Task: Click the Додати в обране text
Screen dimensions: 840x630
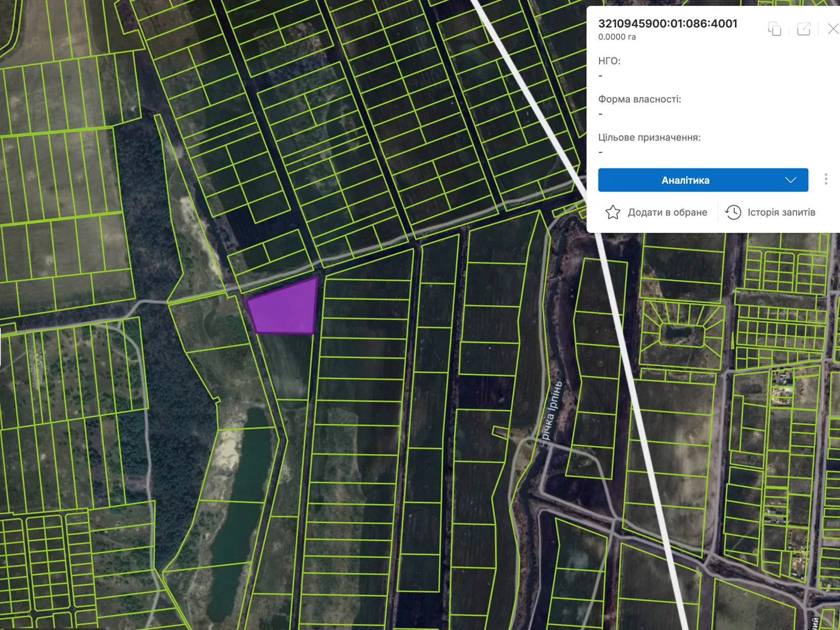Action: click(667, 212)
